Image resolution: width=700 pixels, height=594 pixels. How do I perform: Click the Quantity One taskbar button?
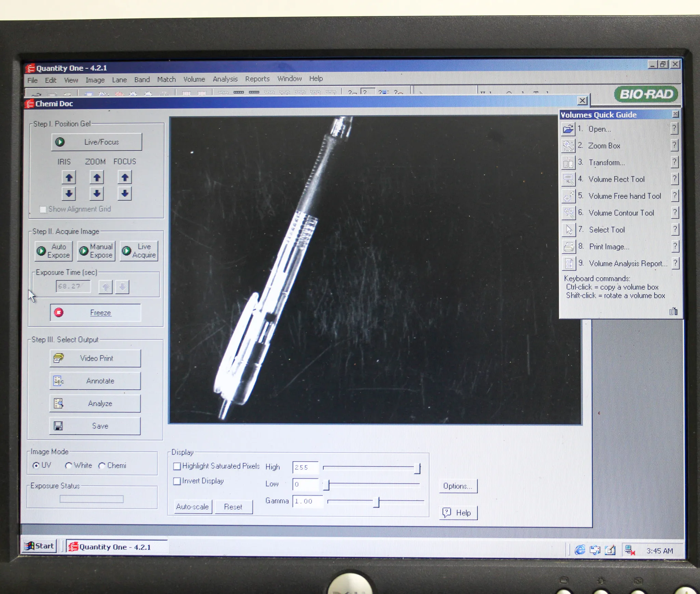pos(116,547)
